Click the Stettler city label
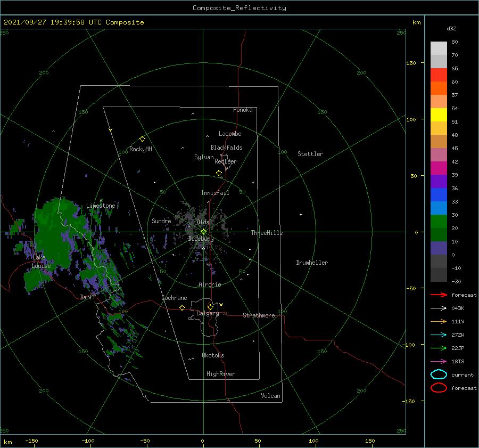Viewport: 479px width, 448px height. tap(310, 154)
